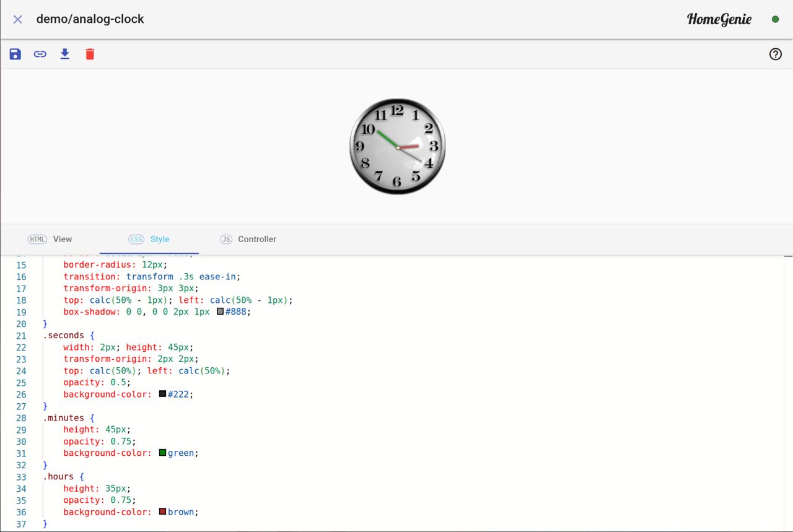Select the Style CSS tab
Image resolution: width=793 pixels, height=532 pixels.
149,239
